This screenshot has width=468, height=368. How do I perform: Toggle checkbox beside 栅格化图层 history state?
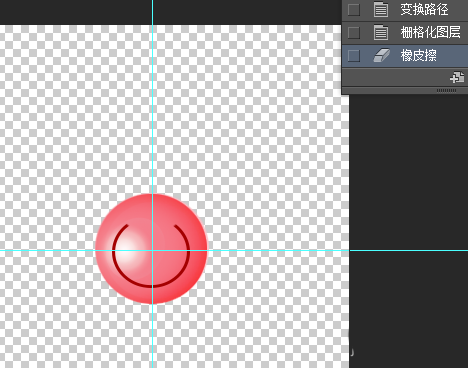coord(354,33)
